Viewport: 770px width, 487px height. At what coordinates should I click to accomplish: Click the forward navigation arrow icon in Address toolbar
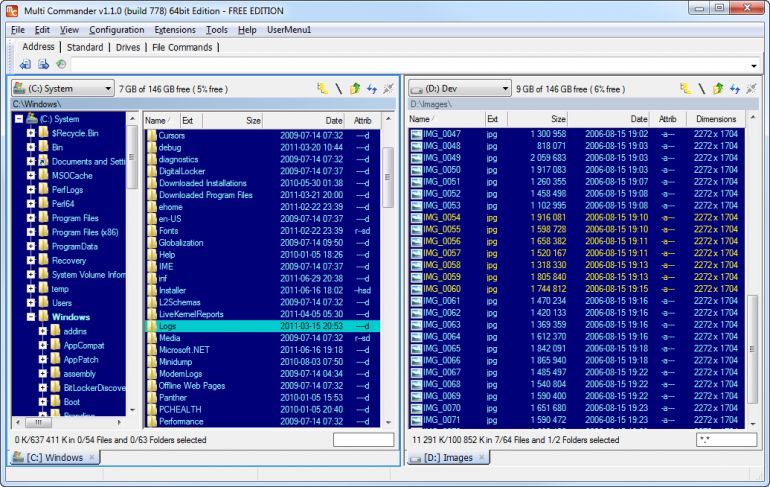tap(43, 64)
